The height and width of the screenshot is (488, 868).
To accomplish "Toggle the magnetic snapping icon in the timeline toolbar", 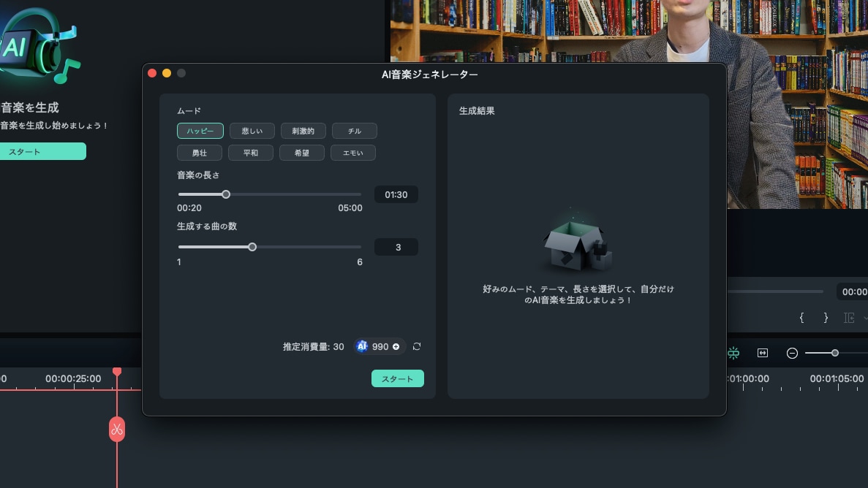I will point(733,353).
